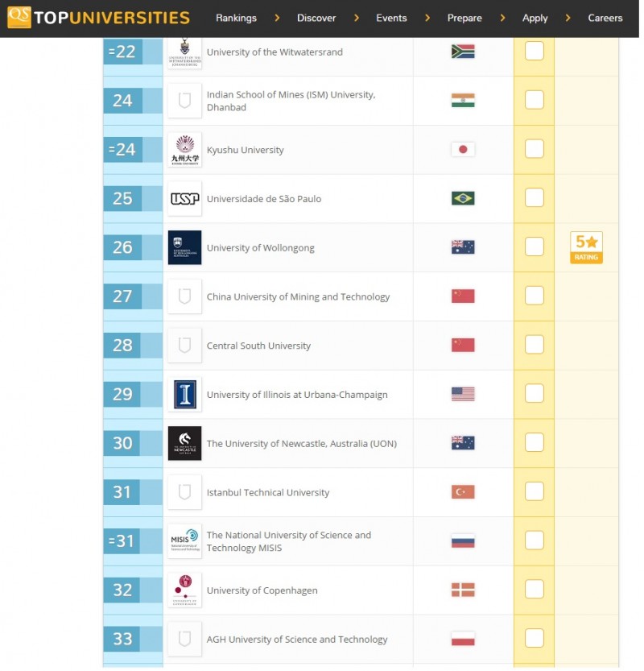Image resolution: width=644 pixels, height=671 pixels.
Task: Check the compare box for Universidade de São Paulo
Action: [x=534, y=197]
